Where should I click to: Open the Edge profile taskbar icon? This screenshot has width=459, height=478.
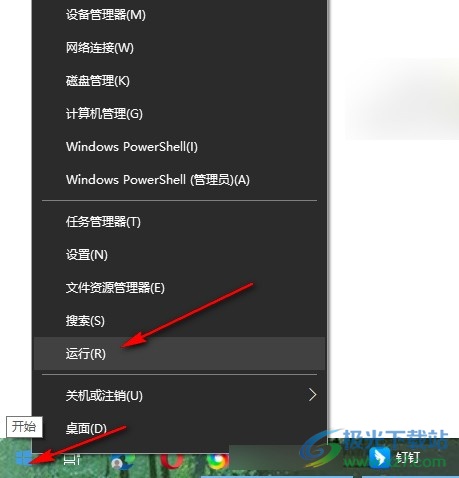122,462
